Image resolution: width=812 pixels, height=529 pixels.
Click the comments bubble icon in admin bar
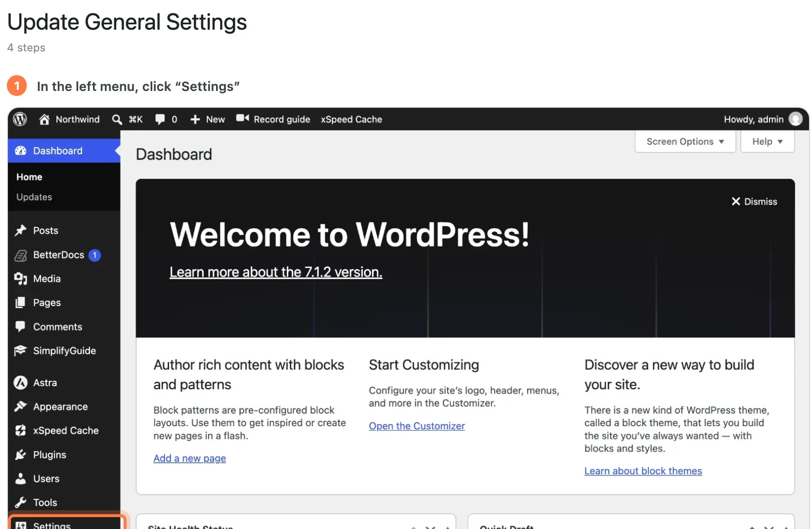pos(160,120)
